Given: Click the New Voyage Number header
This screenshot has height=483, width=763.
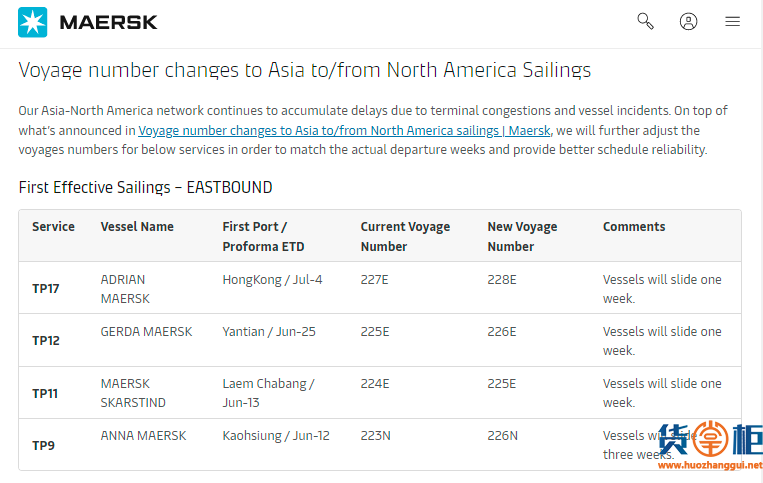Looking at the screenshot, I should point(522,236).
